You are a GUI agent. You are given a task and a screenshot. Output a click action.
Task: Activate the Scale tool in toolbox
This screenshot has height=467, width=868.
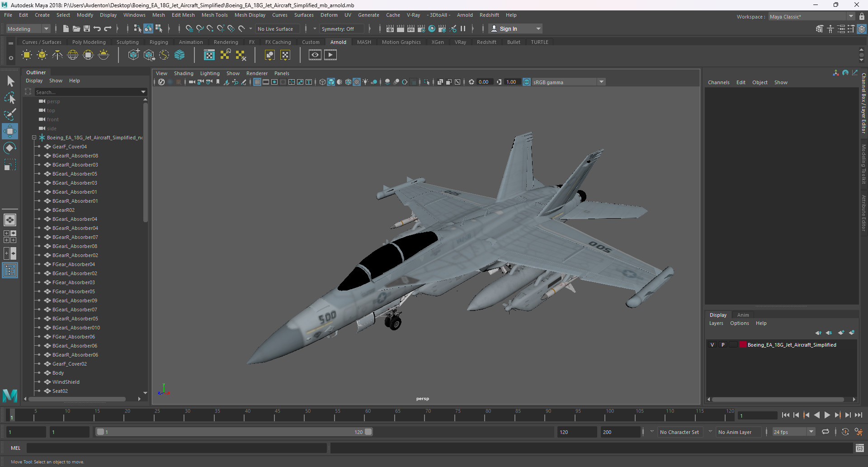tap(10, 164)
